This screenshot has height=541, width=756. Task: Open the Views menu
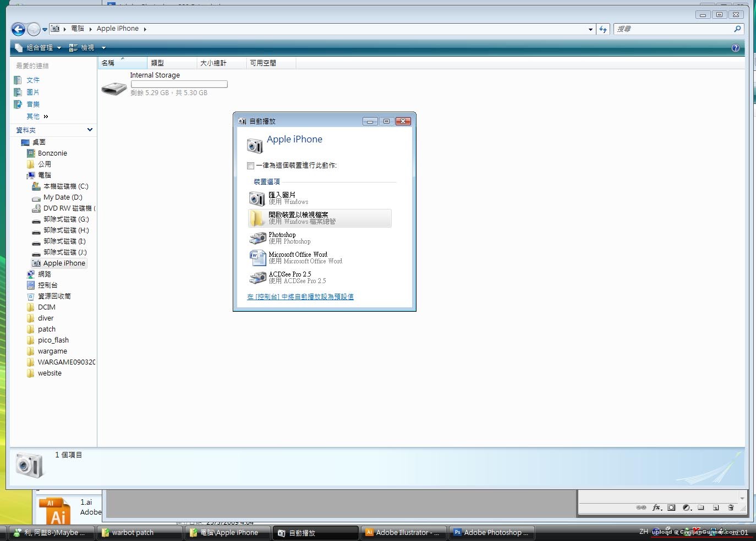coord(87,48)
